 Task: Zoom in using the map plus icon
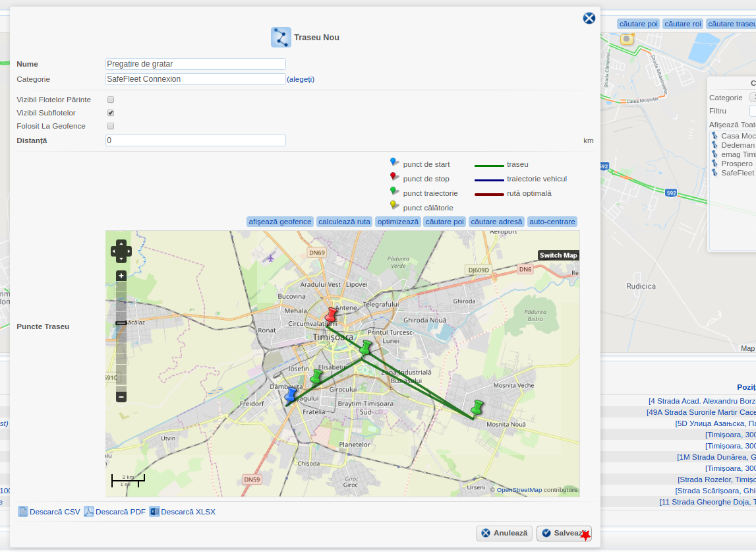pos(121,274)
